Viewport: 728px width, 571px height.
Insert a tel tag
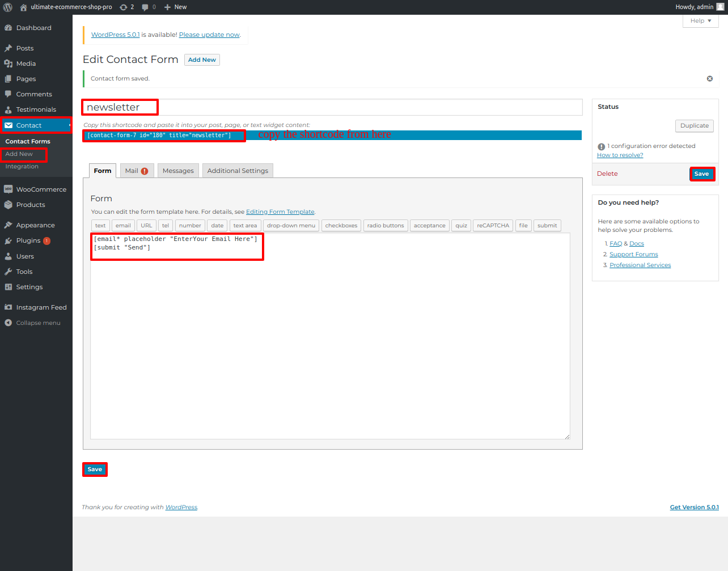pyautogui.click(x=166, y=226)
